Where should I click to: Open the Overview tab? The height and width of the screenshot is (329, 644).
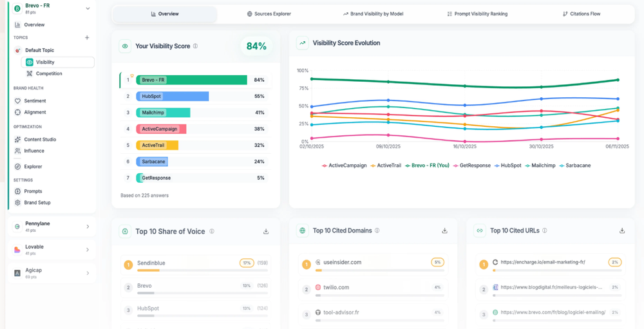click(x=165, y=14)
